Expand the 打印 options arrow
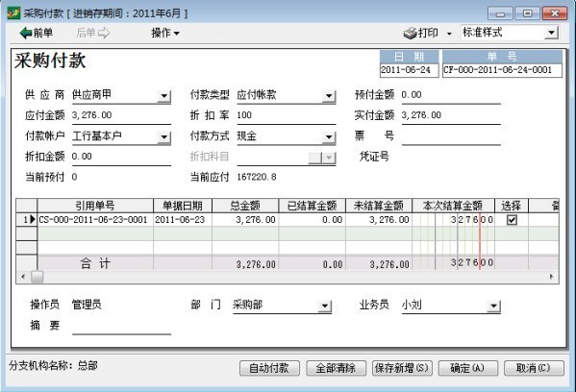Image resolution: width=576 pixels, height=392 pixels. coord(449,34)
